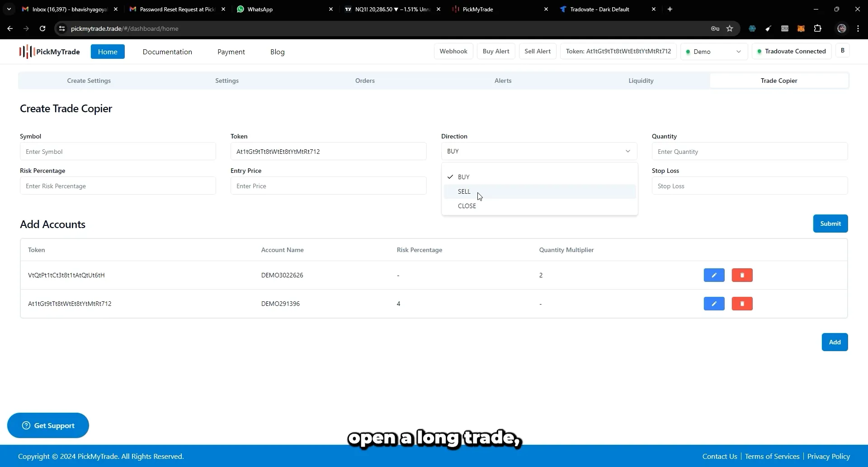Delete the DEMO291396 account row

pyautogui.click(x=742, y=304)
